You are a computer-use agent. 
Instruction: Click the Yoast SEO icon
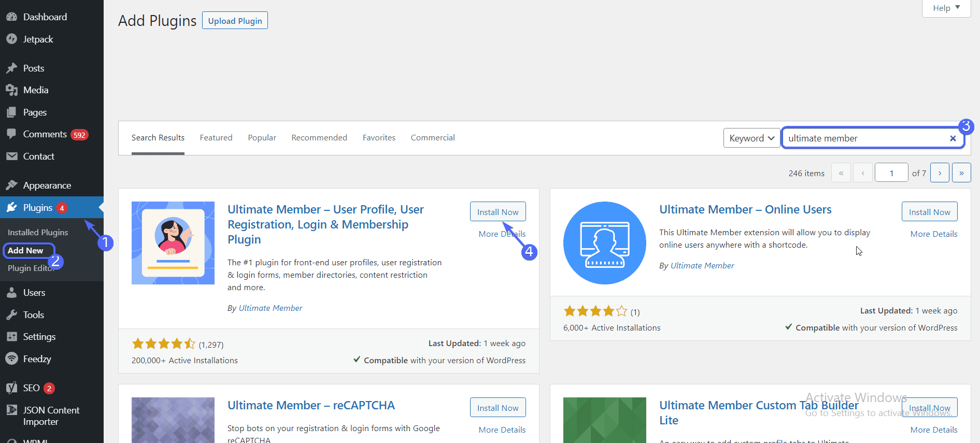[x=11, y=388]
